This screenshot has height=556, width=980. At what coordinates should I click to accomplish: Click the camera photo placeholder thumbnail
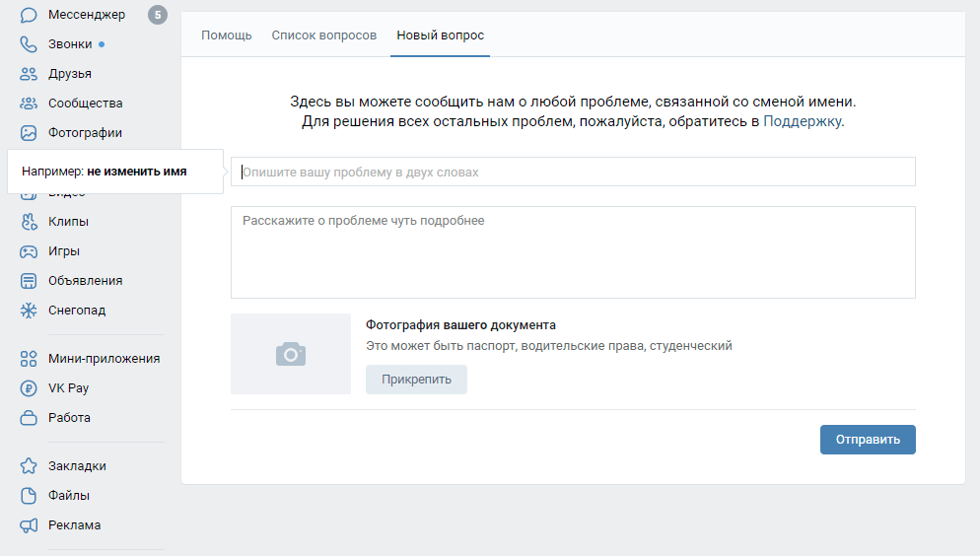[291, 354]
